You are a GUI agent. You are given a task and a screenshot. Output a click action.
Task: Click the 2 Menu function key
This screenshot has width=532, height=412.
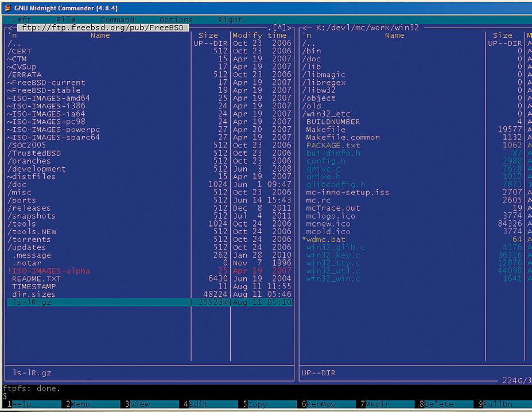92,404
